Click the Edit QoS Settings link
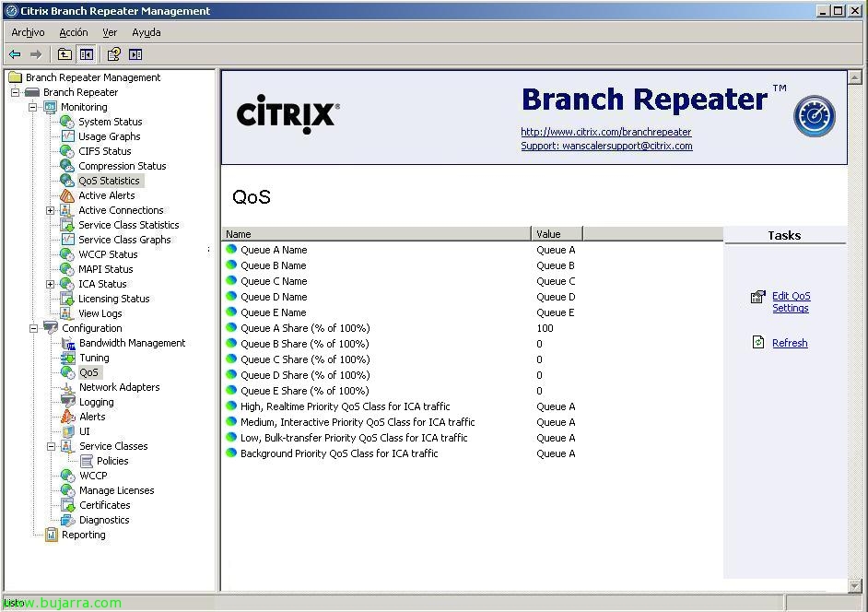Image resolution: width=868 pixels, height=612 pixels. (791, 301)
